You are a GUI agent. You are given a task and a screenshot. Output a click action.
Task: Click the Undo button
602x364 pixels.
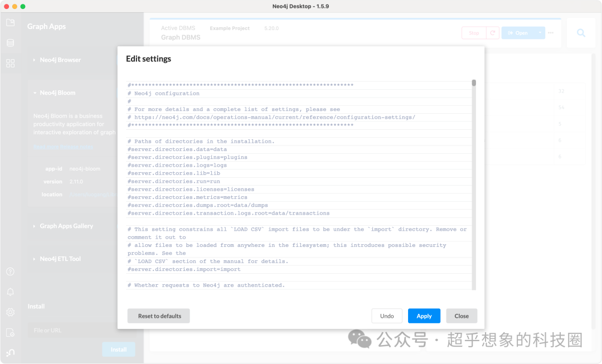pos(387,316)
